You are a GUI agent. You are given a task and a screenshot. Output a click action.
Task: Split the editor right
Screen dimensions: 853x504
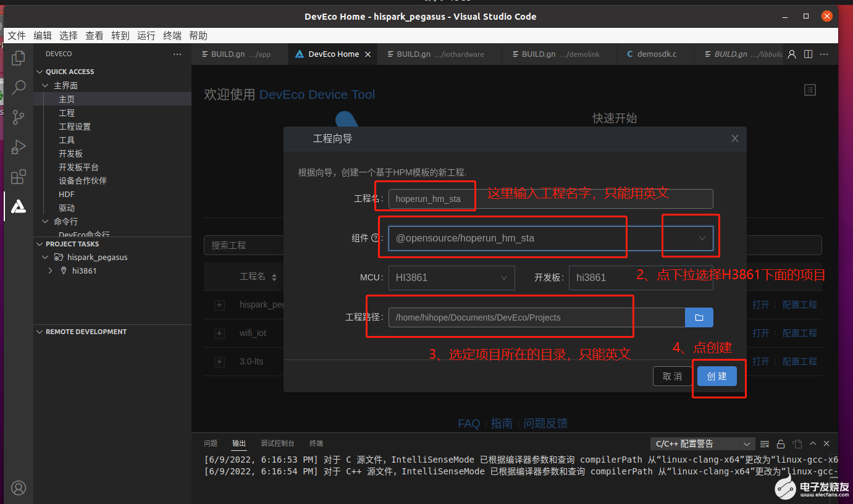(808, 54)
